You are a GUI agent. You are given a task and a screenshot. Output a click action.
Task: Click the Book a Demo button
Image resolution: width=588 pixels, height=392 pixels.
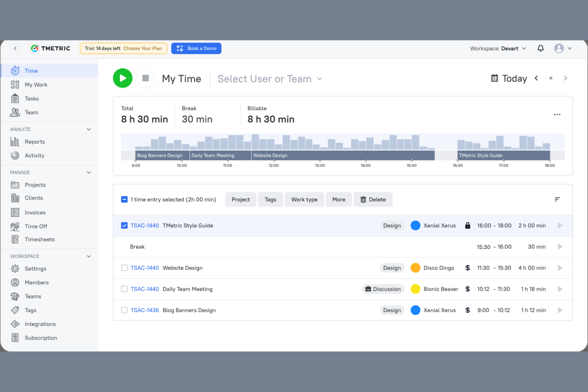pos(196,48)
